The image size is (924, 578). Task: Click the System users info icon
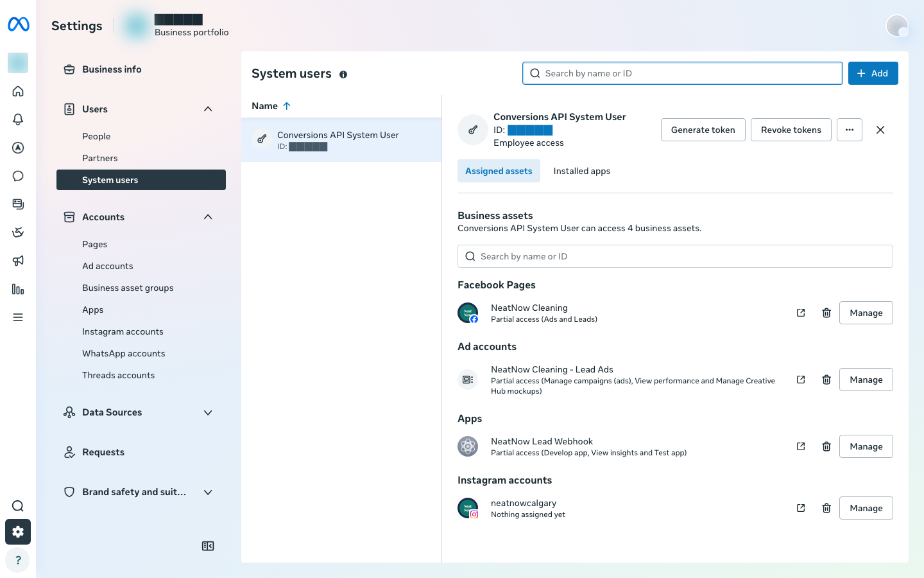click(x=343, y=74)
